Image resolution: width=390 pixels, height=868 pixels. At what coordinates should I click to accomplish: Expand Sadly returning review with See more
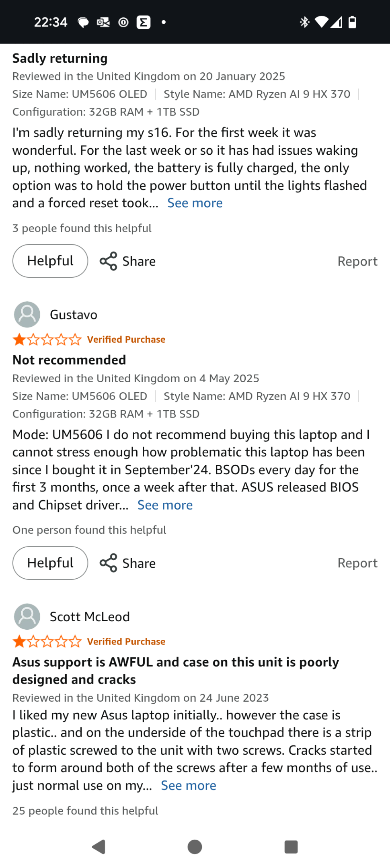[195, 203]
